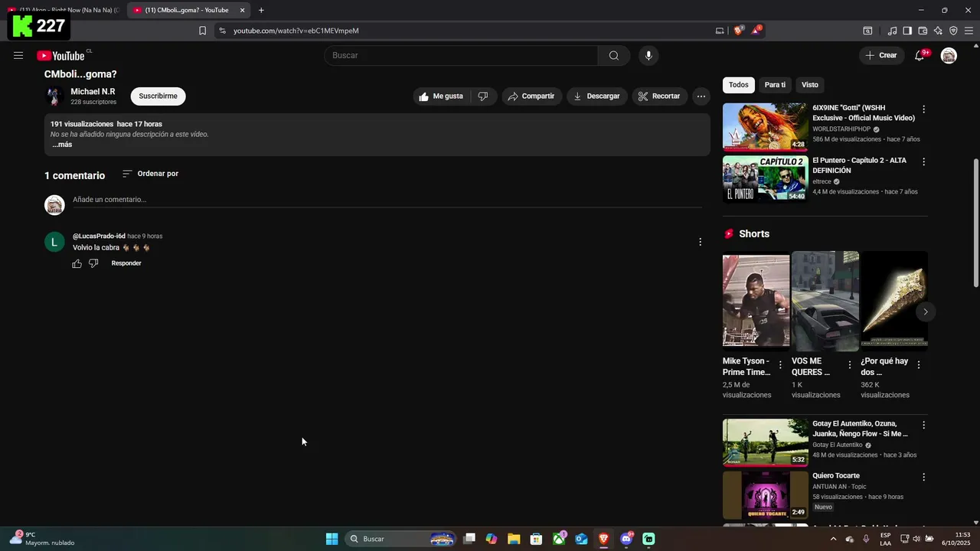Open the @LucasPrado-i6d commenter profile
This screenshot has height=551, width=980.
pos(99,236)
